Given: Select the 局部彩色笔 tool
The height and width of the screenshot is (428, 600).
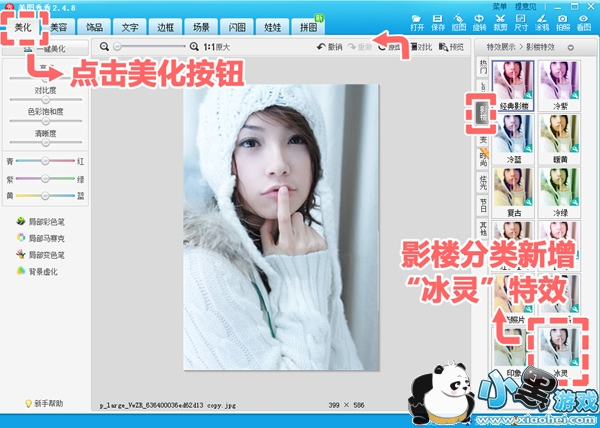Looking at the screenshot, I should tap(41, 221).
